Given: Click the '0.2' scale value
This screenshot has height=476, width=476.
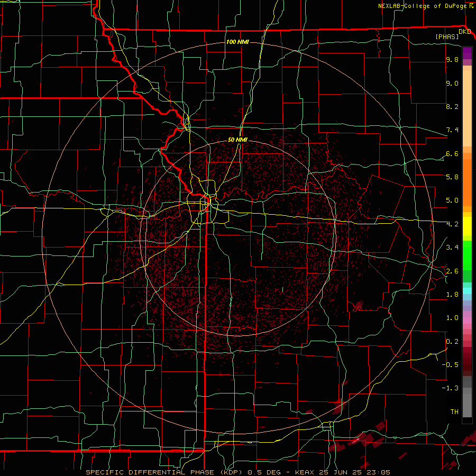Looking at the screenshot, I should click(452, 341).
